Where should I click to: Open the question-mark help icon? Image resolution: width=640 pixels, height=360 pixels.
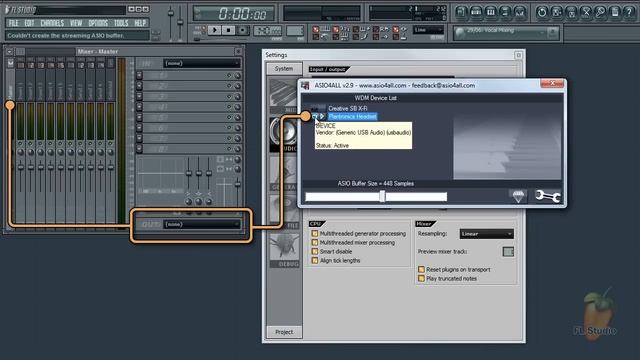tap(629, 12)
